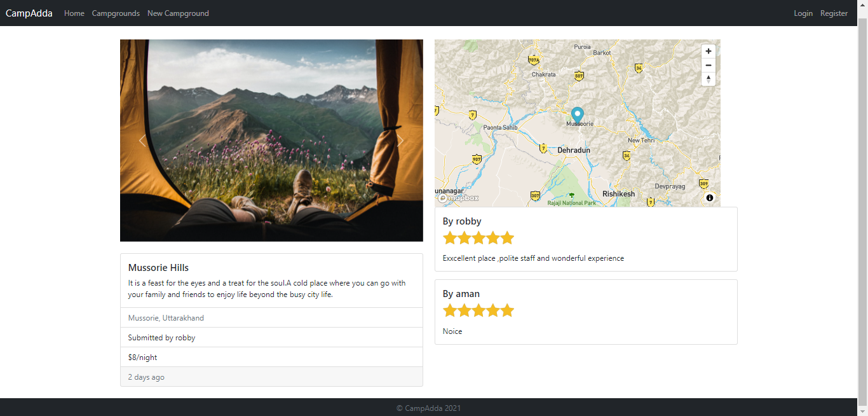Click 'By robby' review heading

coord(462,221)
